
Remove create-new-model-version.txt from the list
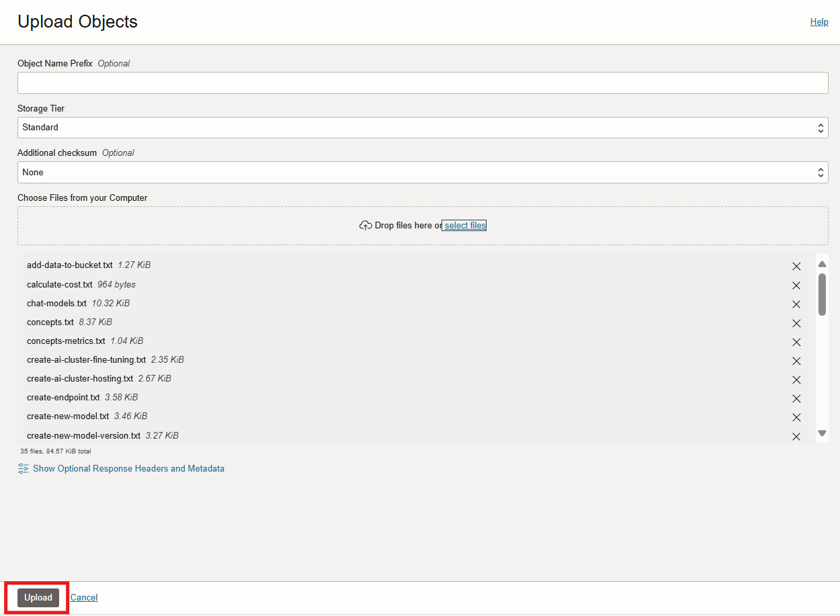(796, 437)
